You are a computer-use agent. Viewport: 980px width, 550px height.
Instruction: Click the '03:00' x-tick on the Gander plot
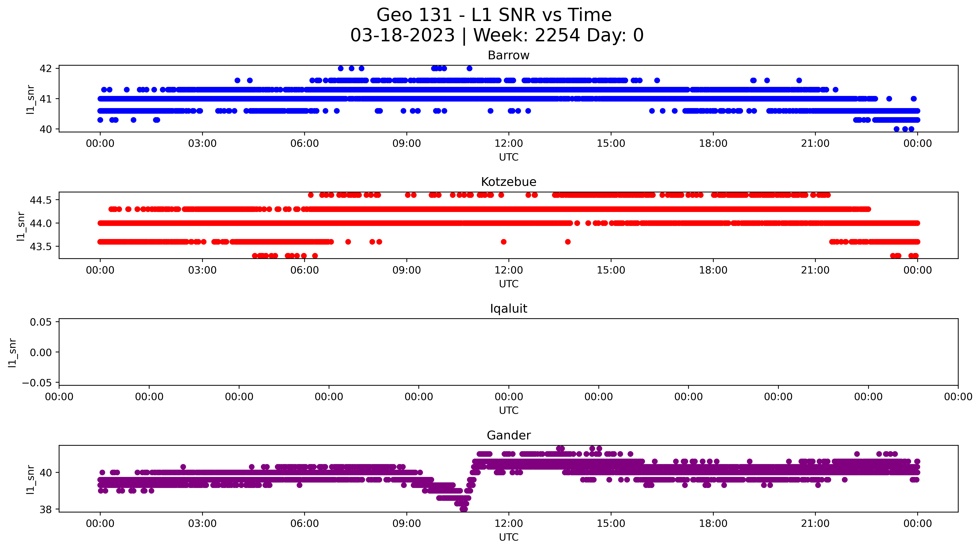(x=202, y=523)
